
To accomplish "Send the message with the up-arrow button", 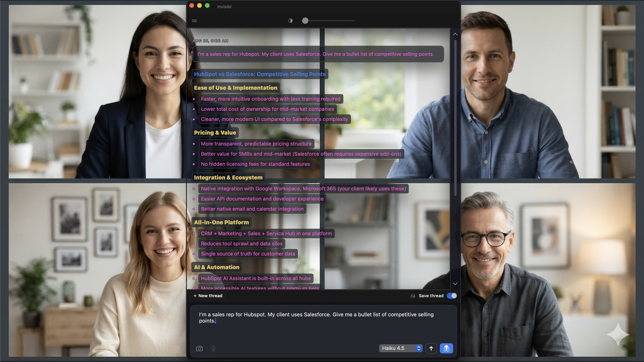I will [x=431, y=348].
